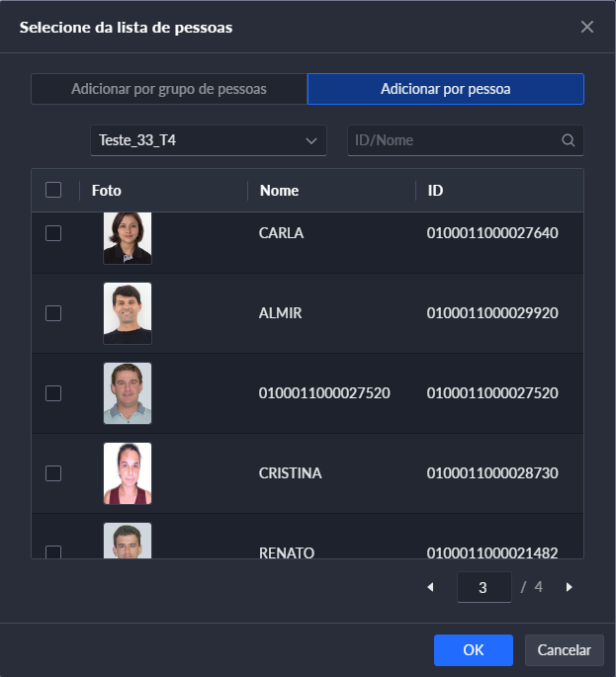Screen dimensions: 616x677
Task: Confirm selection with the OK button
Action: (x=473, y=650)
